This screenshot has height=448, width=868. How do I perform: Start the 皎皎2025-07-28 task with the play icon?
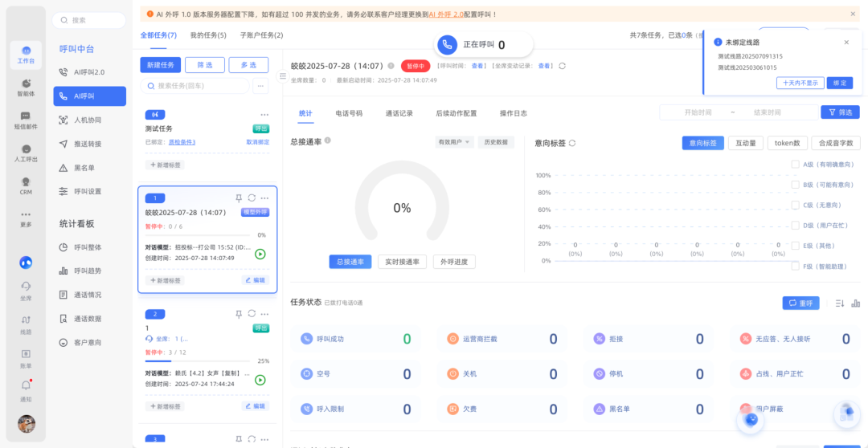pyautogui.click(x=260, y=254)
